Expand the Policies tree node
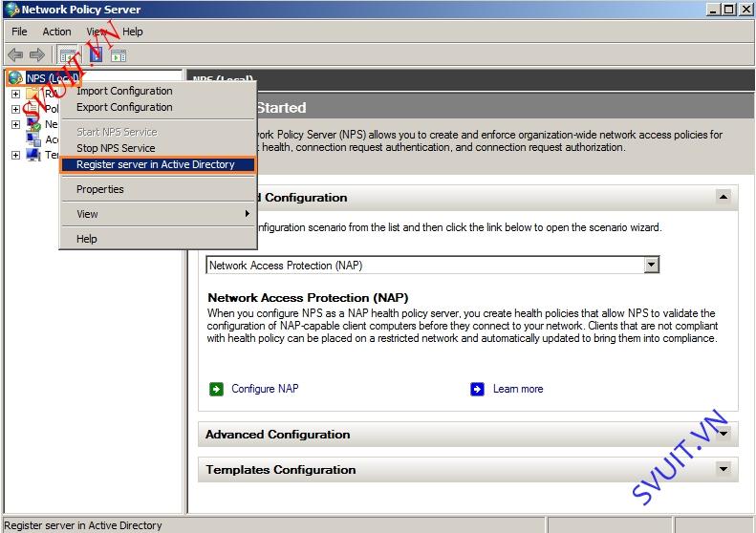 (x=15, y=109)
